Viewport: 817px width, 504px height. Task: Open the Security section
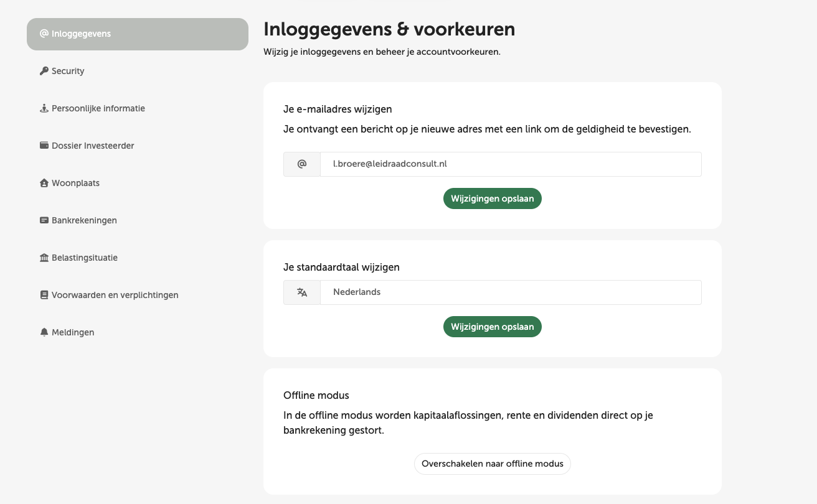pos(138,71)
